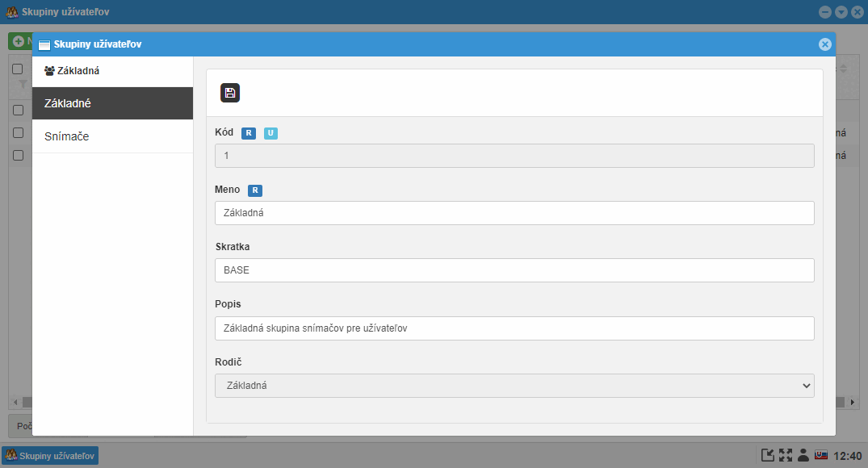The width and height of the screenshot is (868, 468).
Task: Open the user profile icon in the tray
Action: (x=803, y=455)
